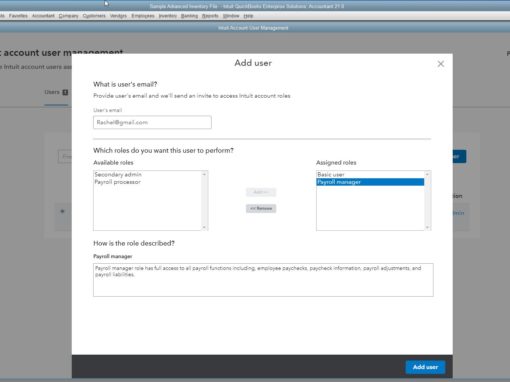Open the Help menu
The width and height of the screenshot is (510, 382).
click(248, 16)
